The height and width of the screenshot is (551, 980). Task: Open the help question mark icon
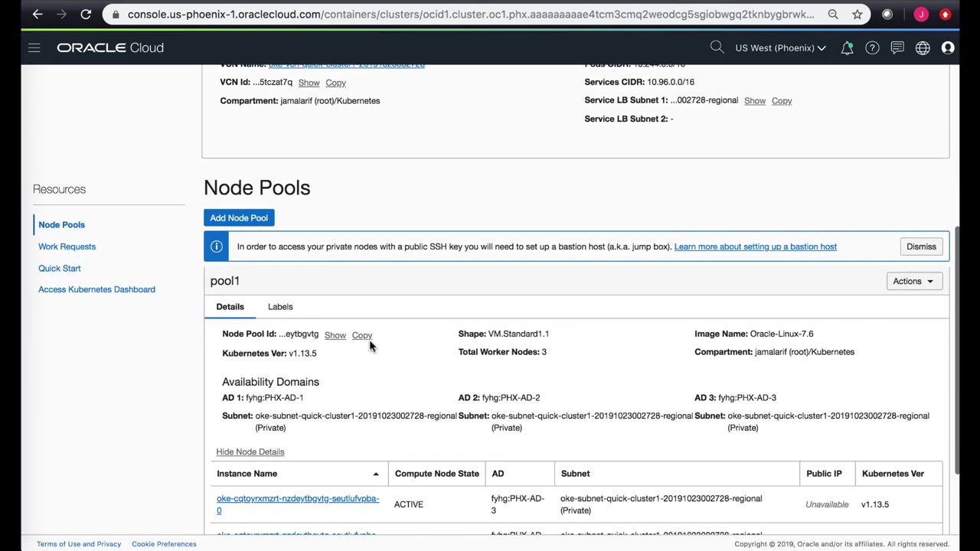coord(872,47)
